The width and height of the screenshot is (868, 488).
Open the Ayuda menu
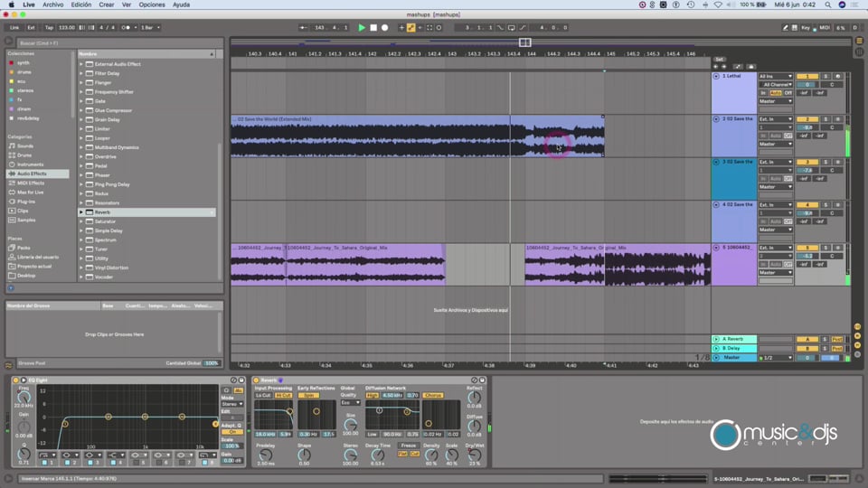(x=181, y=5)
